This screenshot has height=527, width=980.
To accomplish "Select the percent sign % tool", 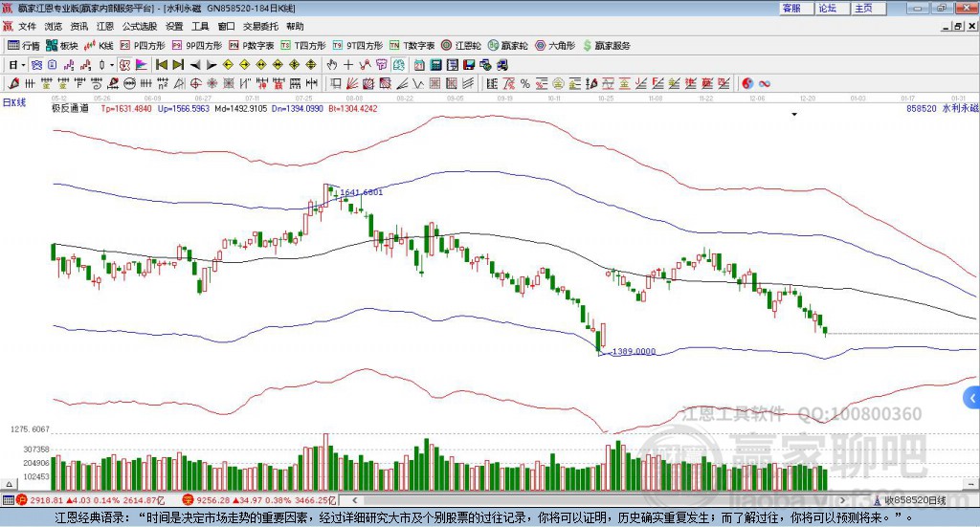I will click(x=525, y=83).
